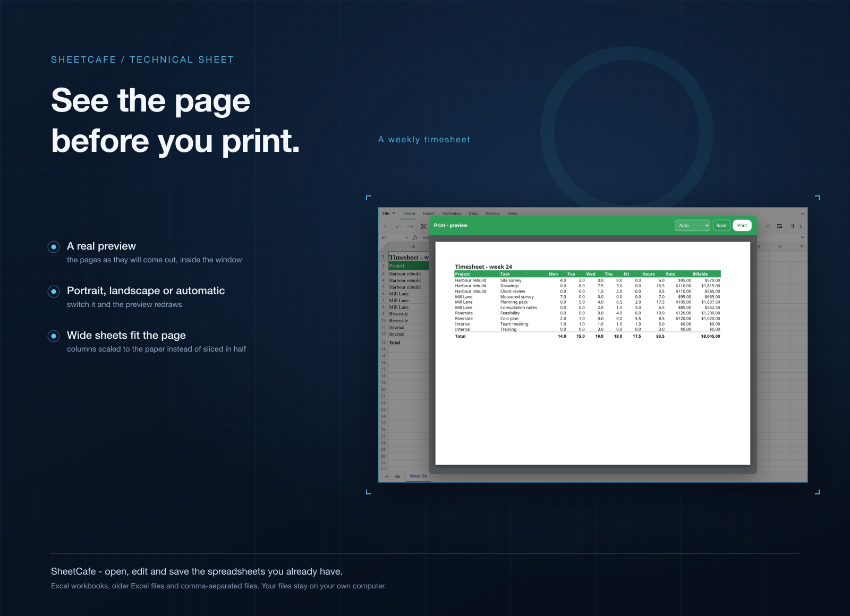
Task: Click the select-all corner of grid
Action: tap(383, 246)
